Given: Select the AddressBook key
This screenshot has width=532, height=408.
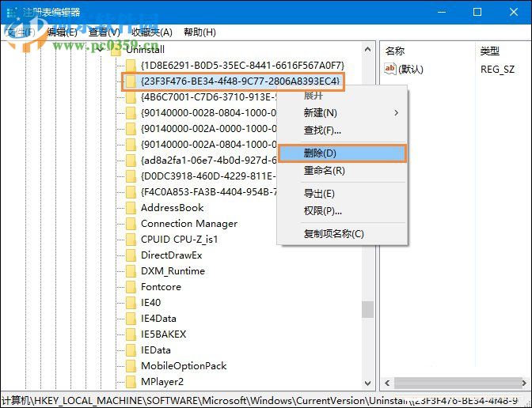Looking at the screenshot, I should click(x=173, y=208).
